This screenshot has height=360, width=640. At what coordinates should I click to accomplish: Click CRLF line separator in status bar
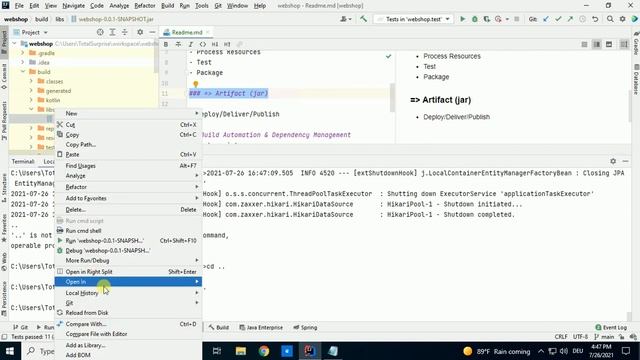pos(561,337)
